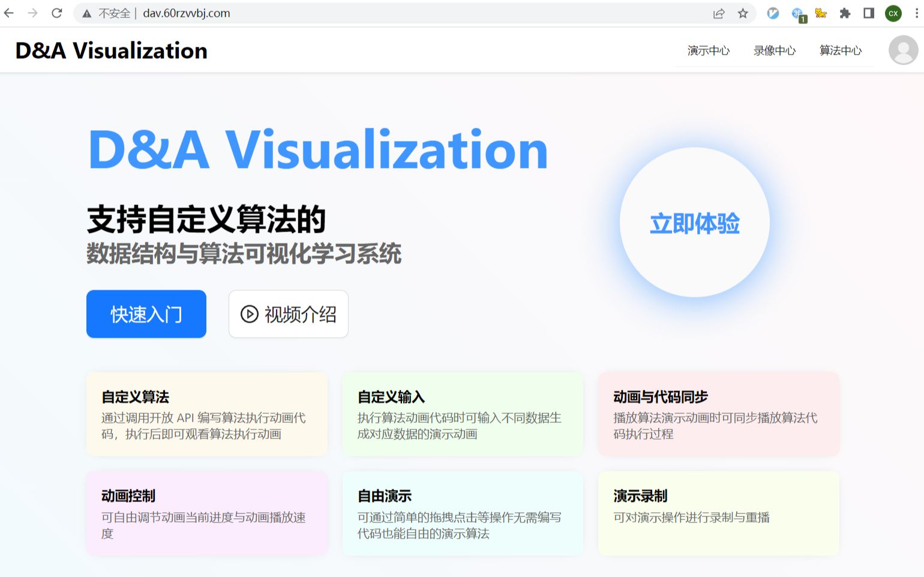The width and height of the screenshot is (924, 577).
Task: Switch to 录像中心
Action: coord(774,51)
